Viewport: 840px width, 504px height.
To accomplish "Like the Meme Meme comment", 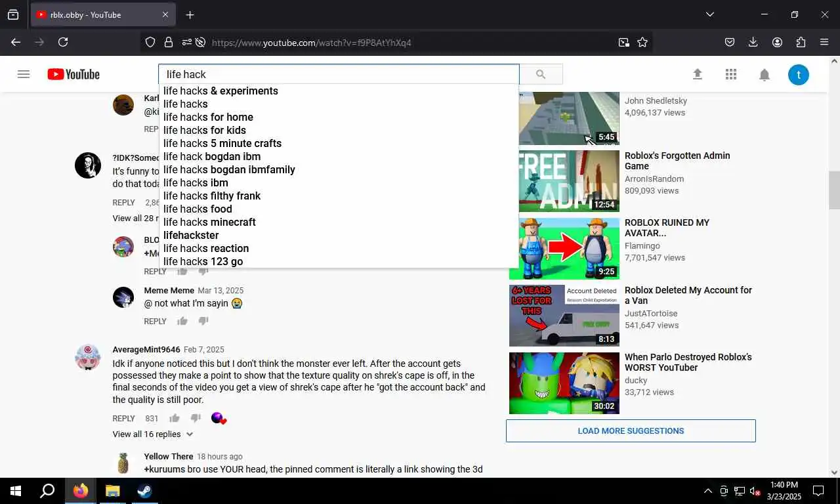I will (182, 321).
